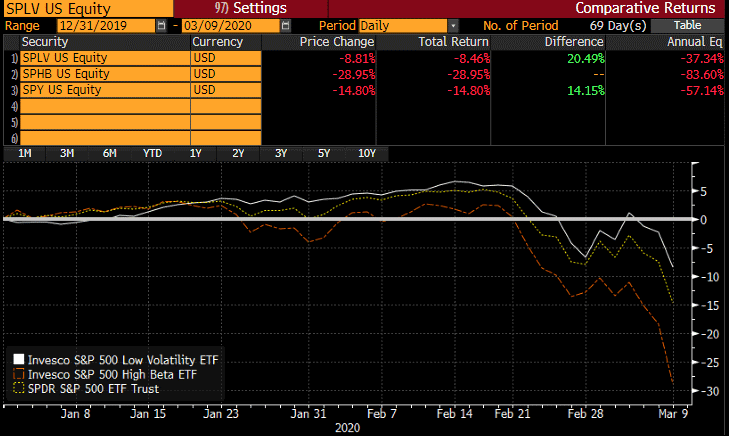Click the Mar 9 x-axis label
The width and height of the screenshot is (729, 436).
pyautogui.click(x=673, y=413)
